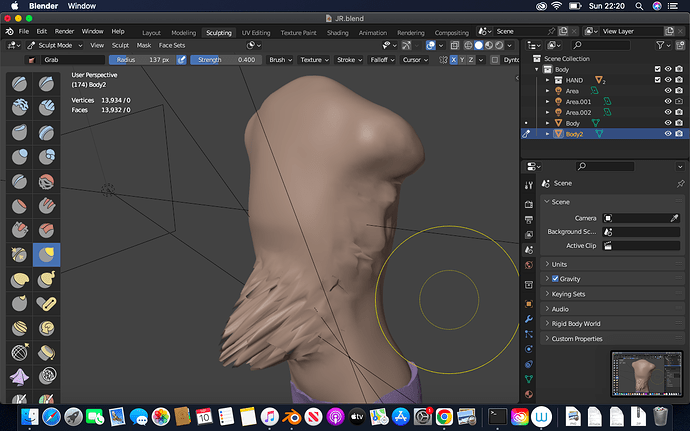Click the Camera field in Scene panel
This screenshot has height=431, width=690.
pos(635,218)
